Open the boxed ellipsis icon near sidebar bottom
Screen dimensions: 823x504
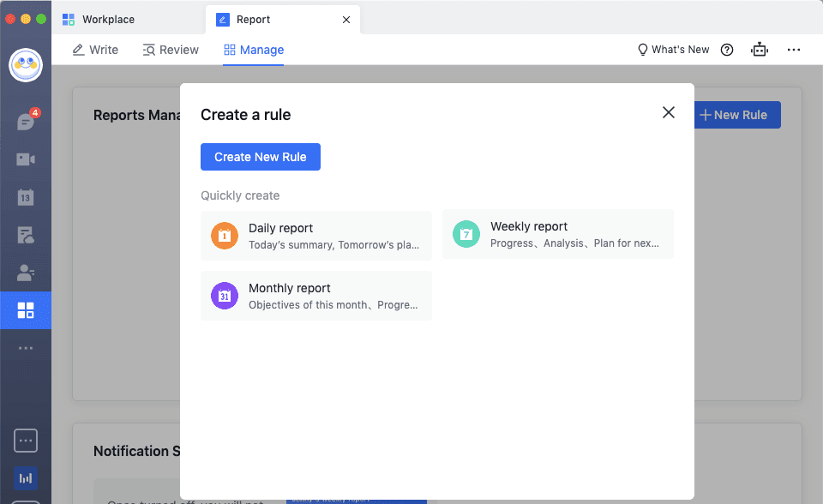(x=26, y=441)
